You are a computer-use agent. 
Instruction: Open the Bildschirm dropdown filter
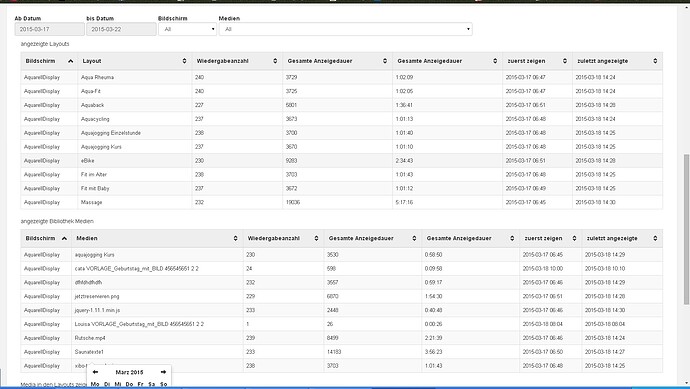click(x=187, y=29)
